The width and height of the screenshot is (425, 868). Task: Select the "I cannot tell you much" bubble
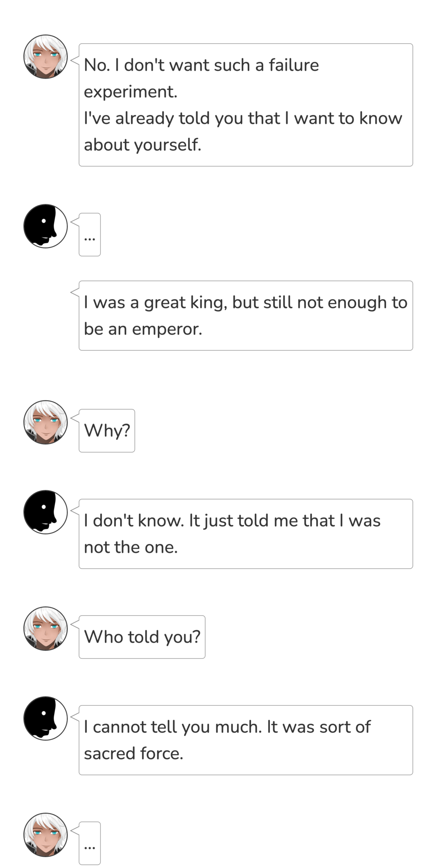tap(246, 740)
